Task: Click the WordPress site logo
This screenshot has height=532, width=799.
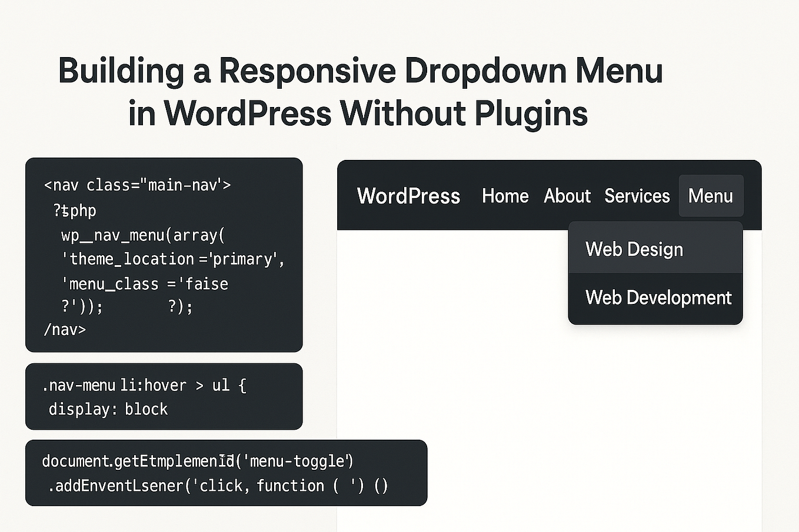Action: click(408, 196)
